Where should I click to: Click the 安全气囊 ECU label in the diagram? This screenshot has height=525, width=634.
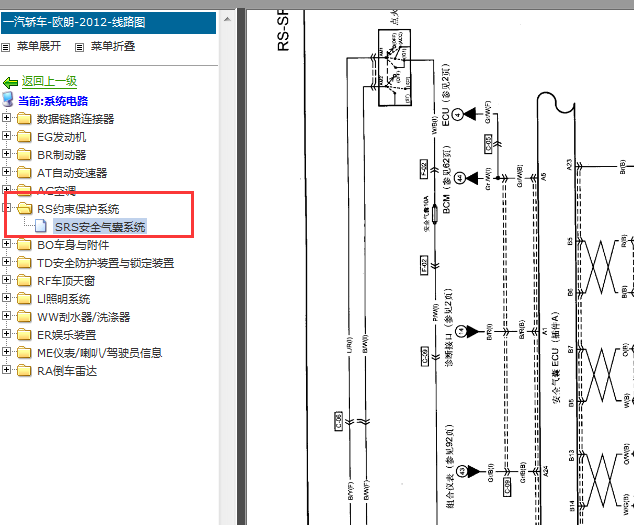(556, 358)
